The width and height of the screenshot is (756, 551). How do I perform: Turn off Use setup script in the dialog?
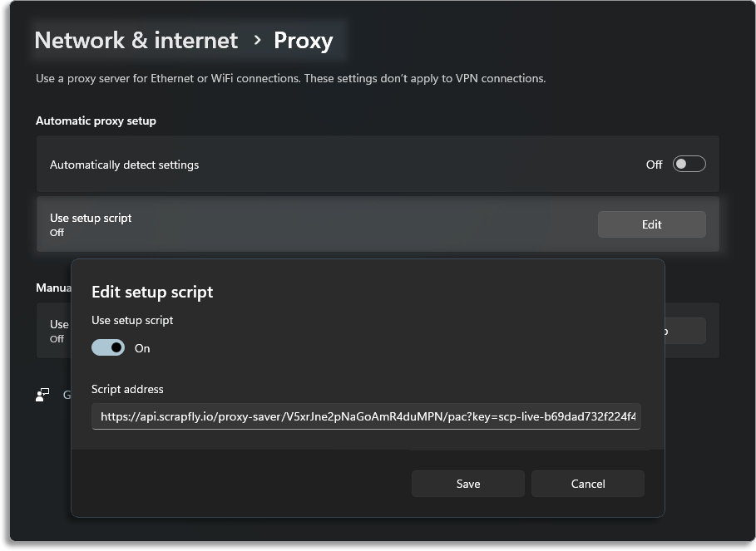point(108,347)
